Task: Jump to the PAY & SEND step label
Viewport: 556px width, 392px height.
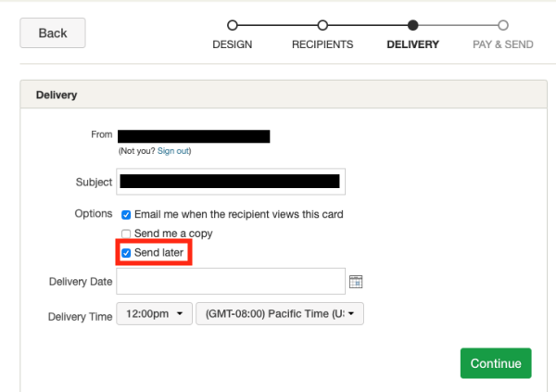Action: 502,44
